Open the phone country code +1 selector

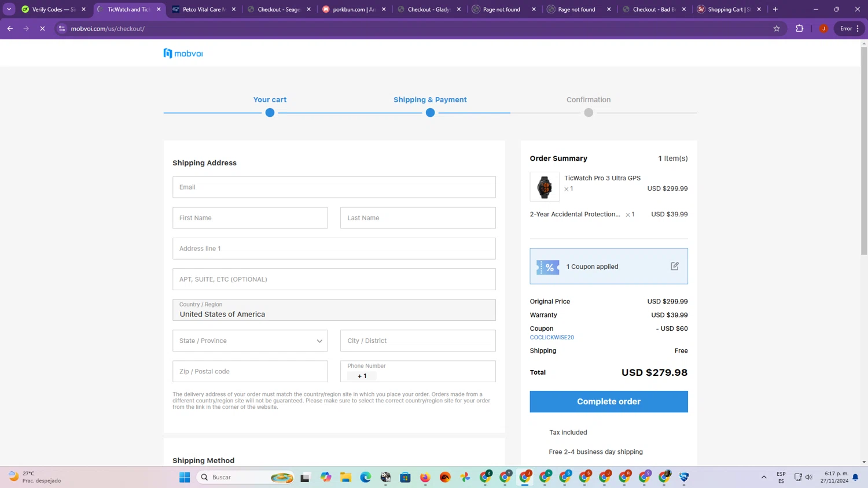coord(362,376)
